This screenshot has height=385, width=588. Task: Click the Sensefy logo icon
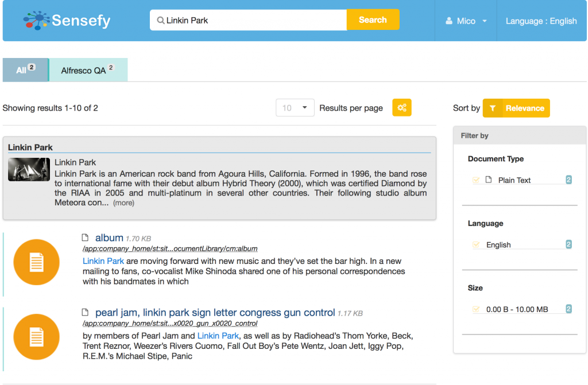[x=36, y=20]
